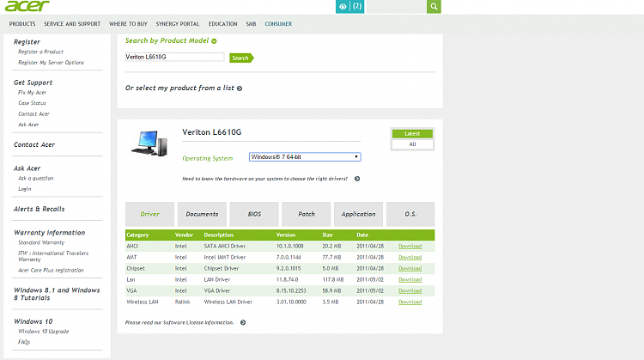Select the Latest filter
Viewport: 644px width, 360px height.
coord(412,133)
